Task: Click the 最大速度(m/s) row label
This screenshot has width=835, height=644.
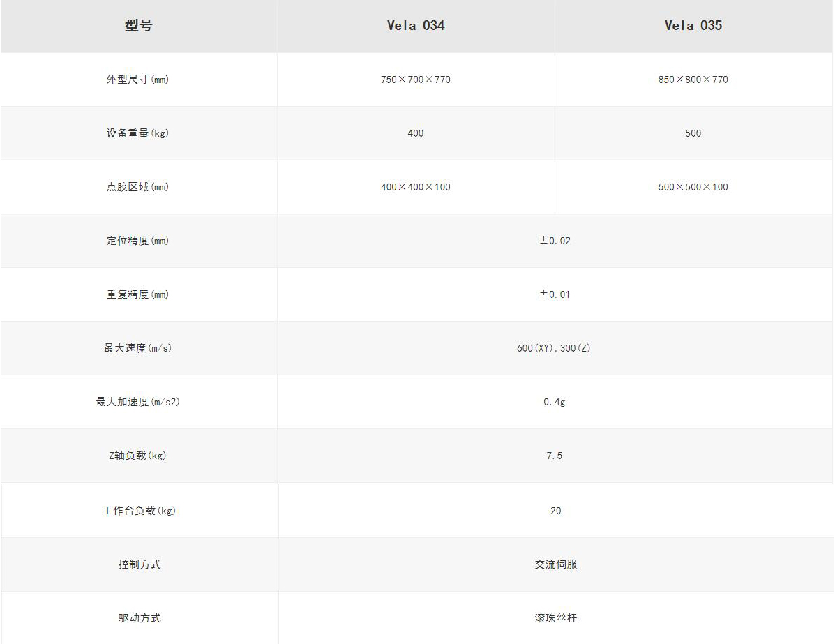Action: coord(137,348)
